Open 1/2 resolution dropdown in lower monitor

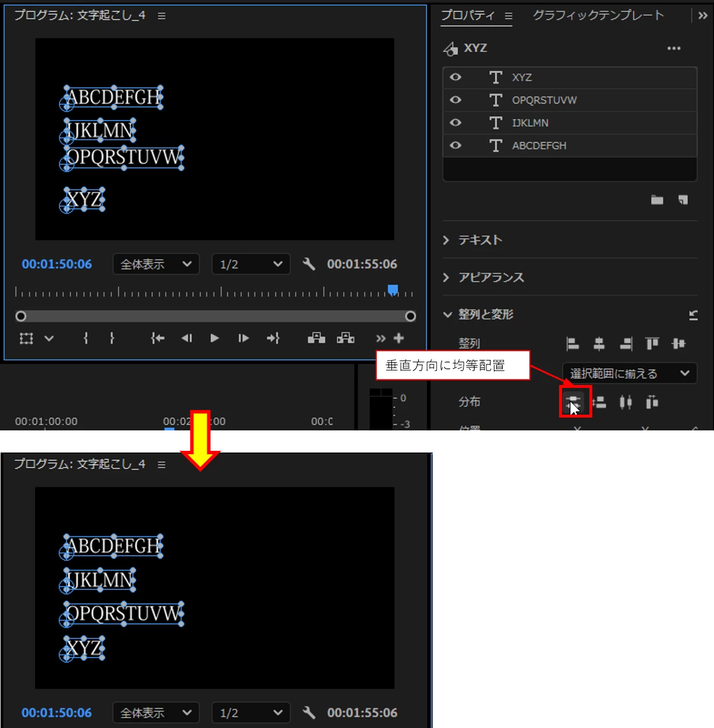[x=250, y=712]
